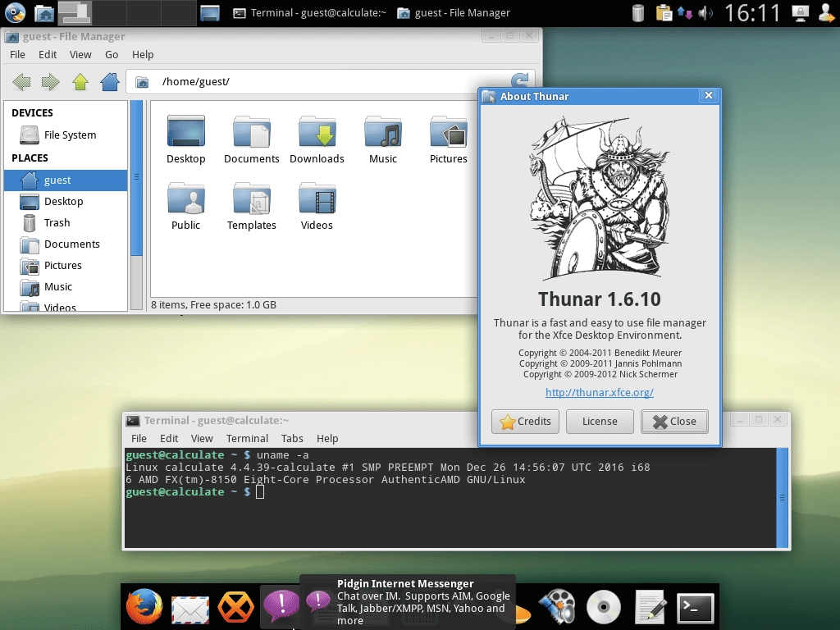Click the Close button in About Thunar
This screenshot has width=840, height=630.
[674, 422]
